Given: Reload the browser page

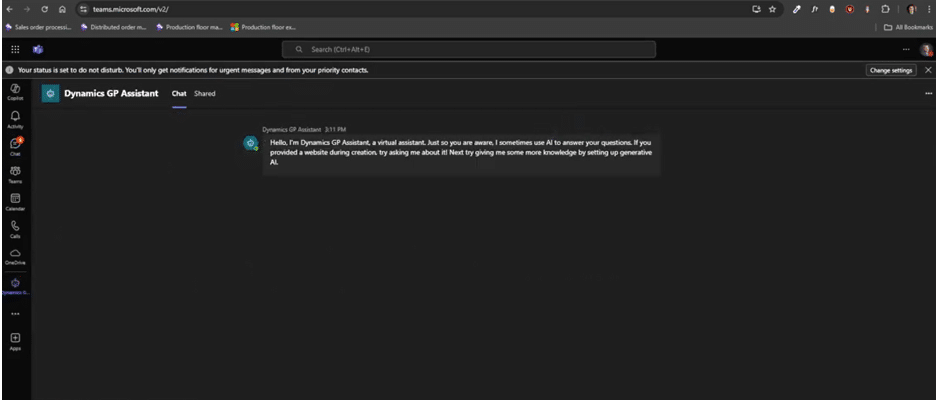Looking at the screenshot, I should 45,9.
